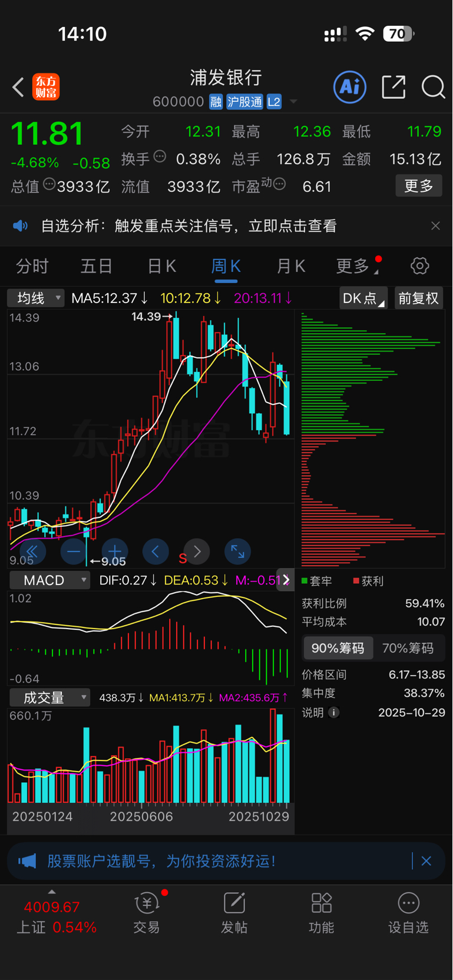Screen dimensions: 453x980
Task: Tap the weekly candlestick chart area
Action: (x=151, y=439)
